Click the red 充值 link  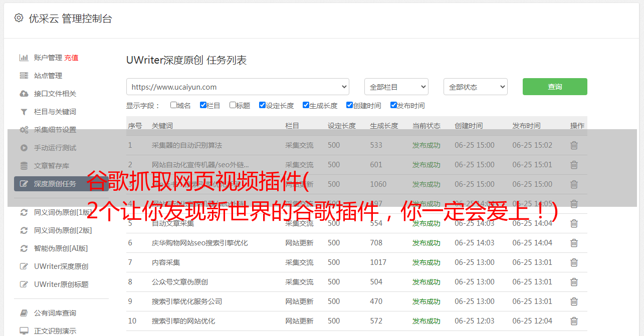click(71, 58)
